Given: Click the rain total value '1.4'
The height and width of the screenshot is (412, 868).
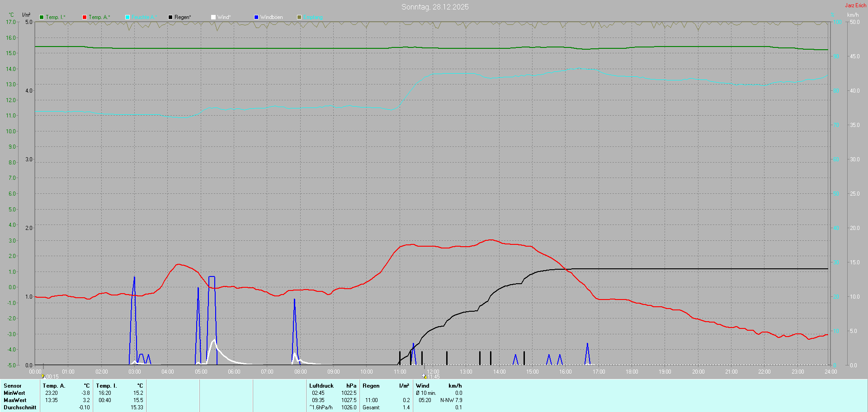Looking at the screenshot, I should [x=406, y=407].
